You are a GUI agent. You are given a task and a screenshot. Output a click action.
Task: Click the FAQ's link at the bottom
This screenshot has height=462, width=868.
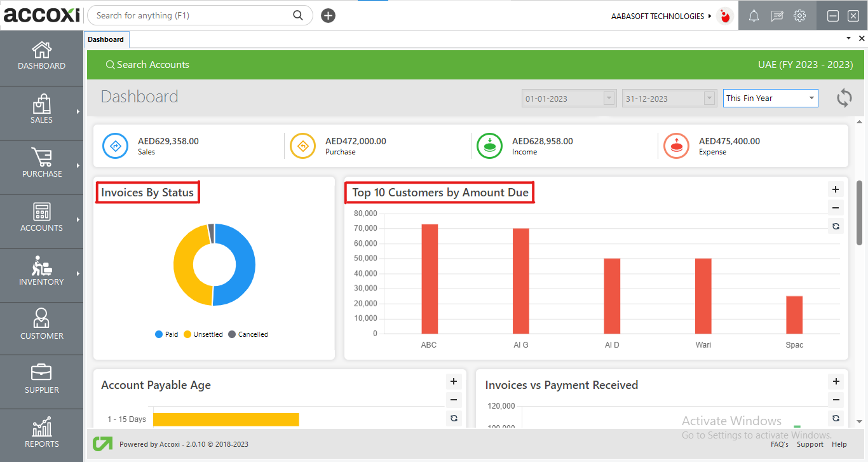click(779, 444)
